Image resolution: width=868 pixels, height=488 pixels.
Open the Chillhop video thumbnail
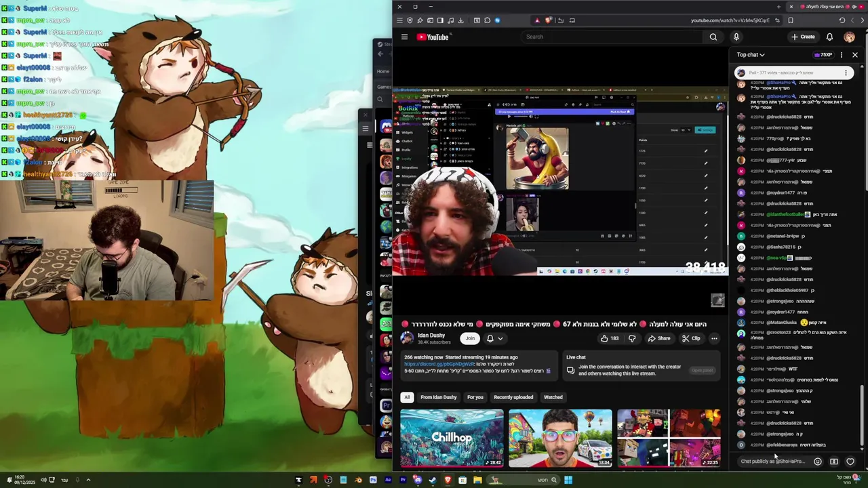452,438
